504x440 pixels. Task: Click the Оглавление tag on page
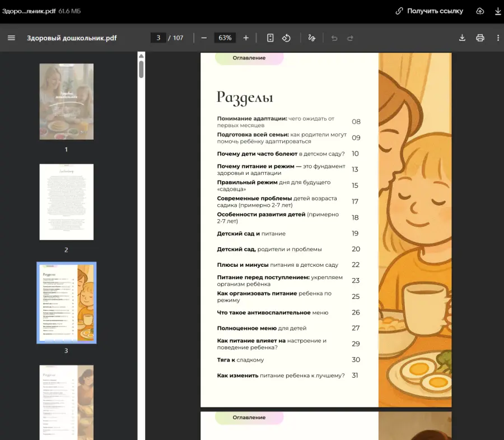pos(249,58)
